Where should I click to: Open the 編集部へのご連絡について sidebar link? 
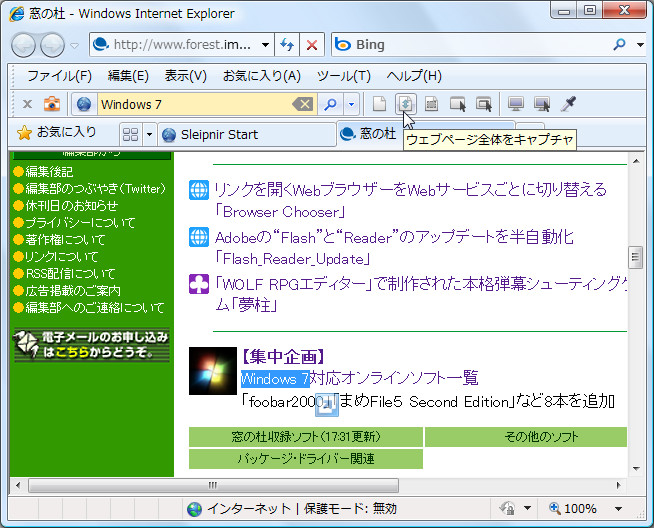click(95, 308)
